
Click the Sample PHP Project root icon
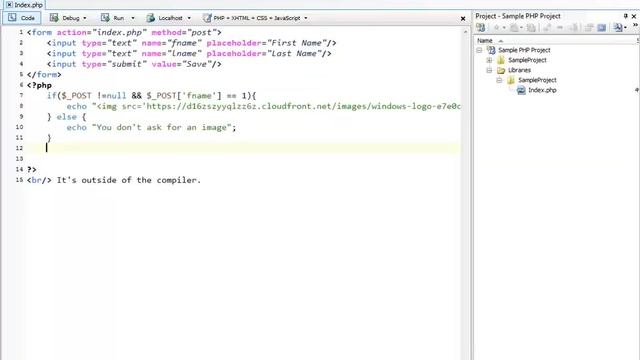coord(491,50)
